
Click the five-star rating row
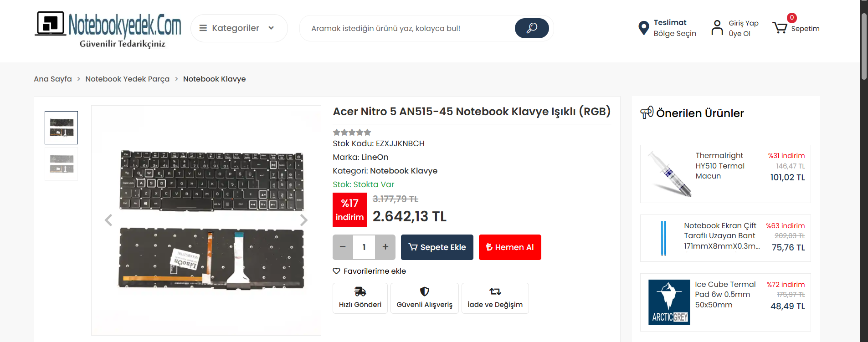352,133
